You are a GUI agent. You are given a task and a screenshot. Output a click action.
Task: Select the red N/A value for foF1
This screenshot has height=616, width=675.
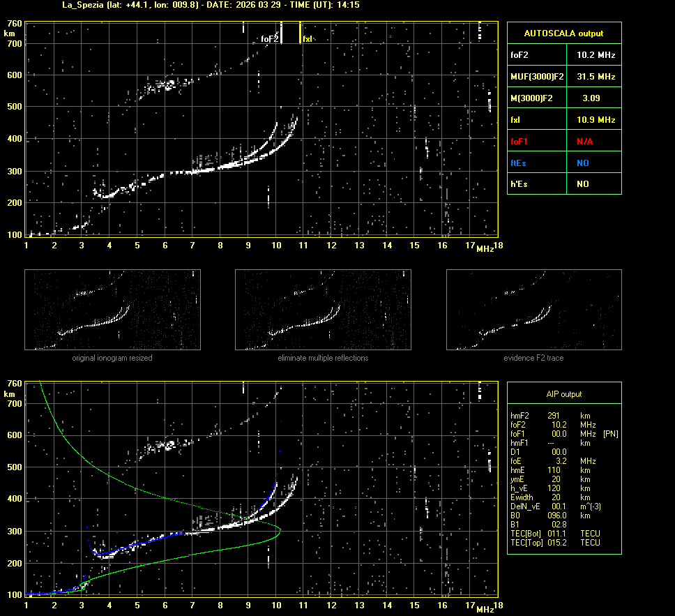tap(584, 142)
